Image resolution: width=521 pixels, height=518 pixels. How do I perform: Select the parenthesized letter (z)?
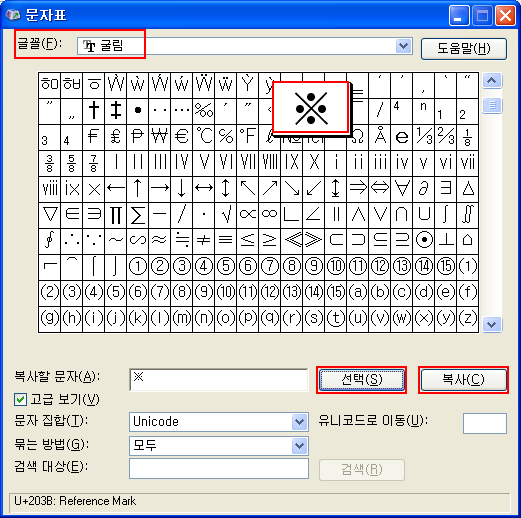point(468,319)
